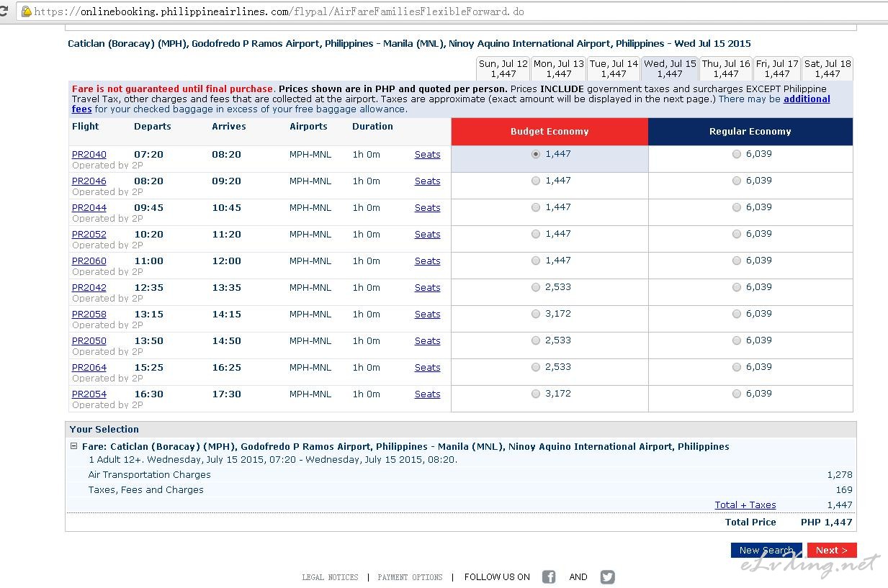Click the PR2052 flight number link
This screenshot has width=888, height=588.
tap(89, 235)
